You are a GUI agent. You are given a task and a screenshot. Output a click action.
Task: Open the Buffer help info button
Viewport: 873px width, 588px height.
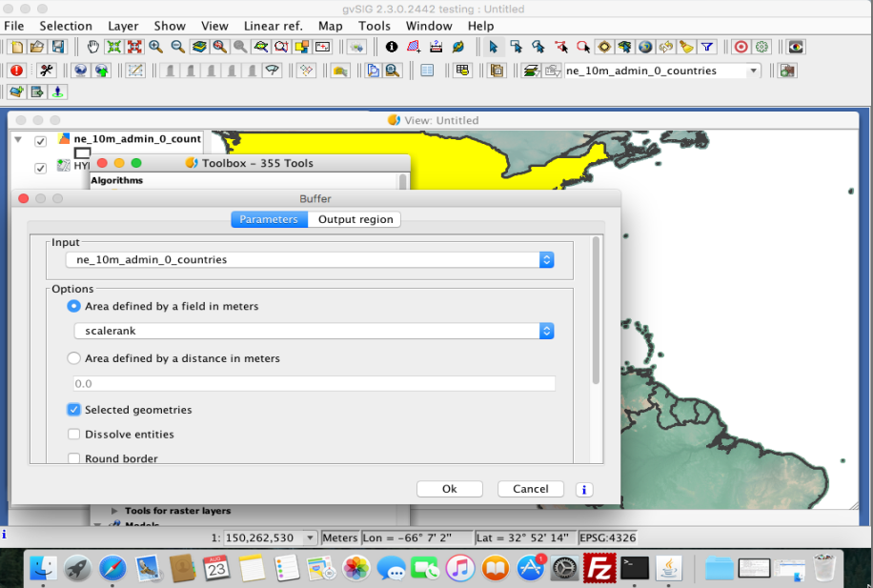(x=584, y=489)
